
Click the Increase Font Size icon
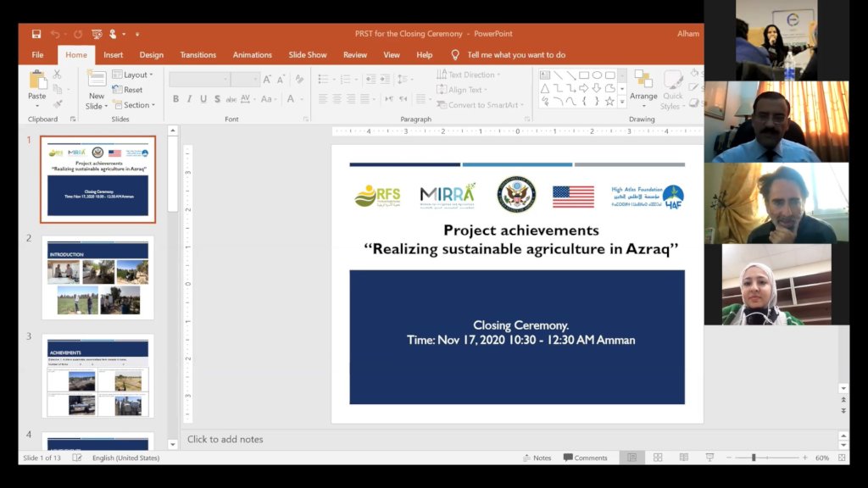[x=267, y=80]
